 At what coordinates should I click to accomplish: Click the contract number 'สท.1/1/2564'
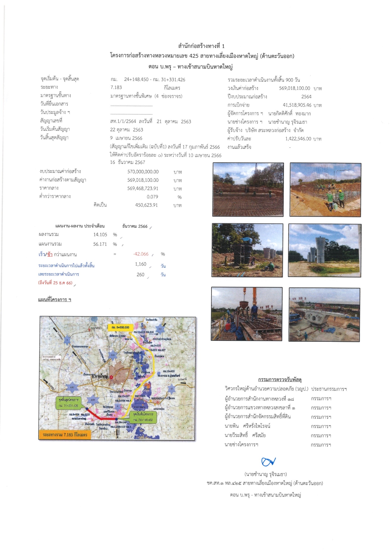[x=123, y=121]
